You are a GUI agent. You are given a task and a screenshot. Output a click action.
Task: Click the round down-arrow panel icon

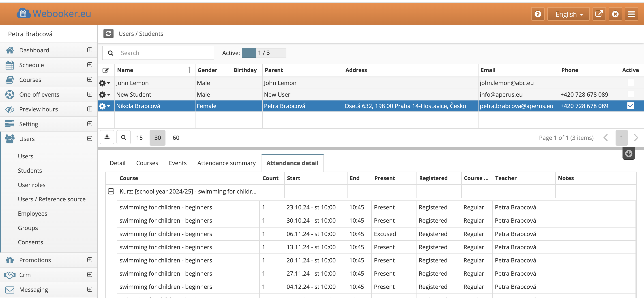tap(629, 153)
